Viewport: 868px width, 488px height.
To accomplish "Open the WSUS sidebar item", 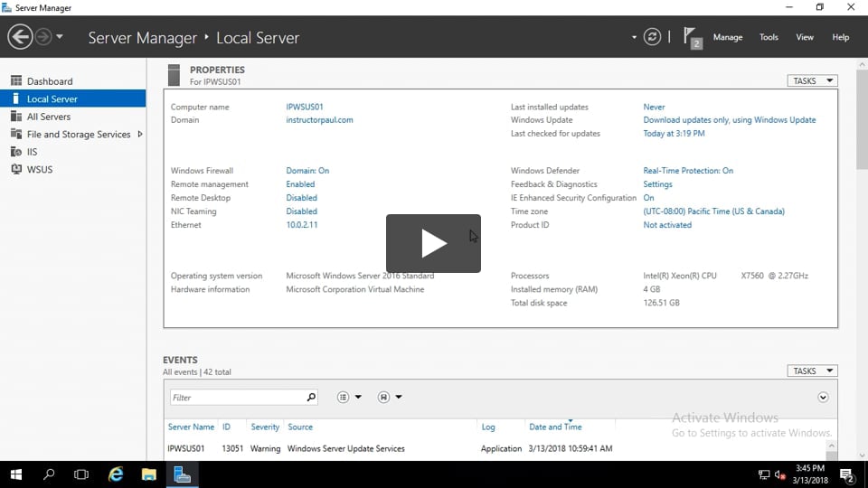I will tap(40, 169).
